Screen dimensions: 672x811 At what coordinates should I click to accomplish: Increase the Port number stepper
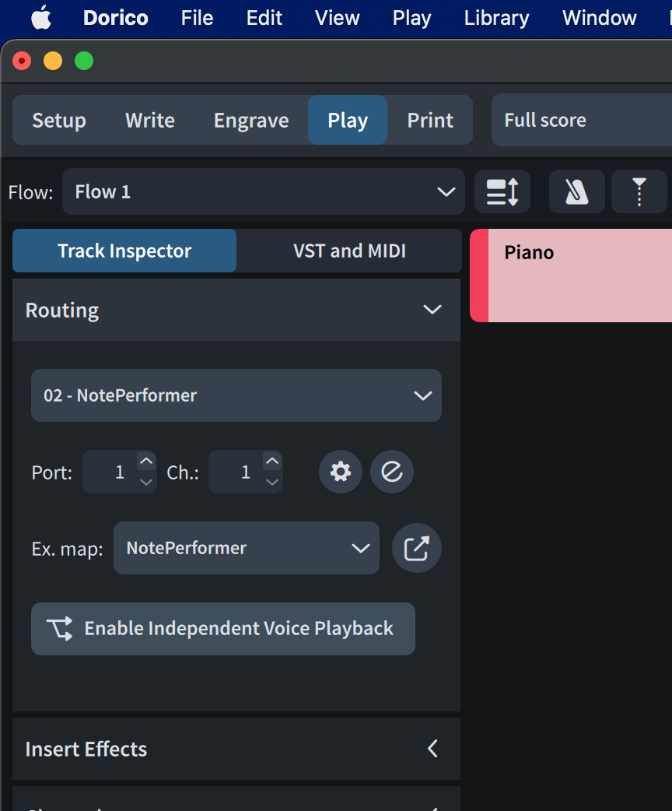[146, 462]
